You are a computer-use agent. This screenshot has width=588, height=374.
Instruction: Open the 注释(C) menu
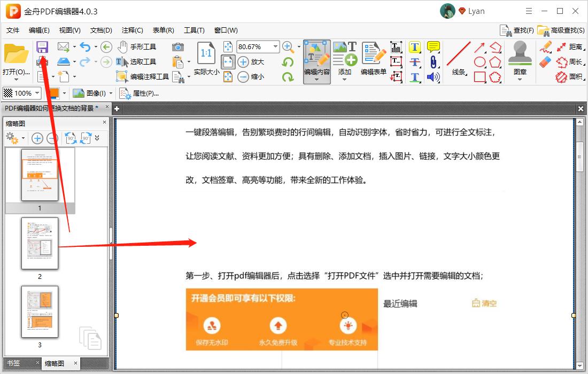131,30
